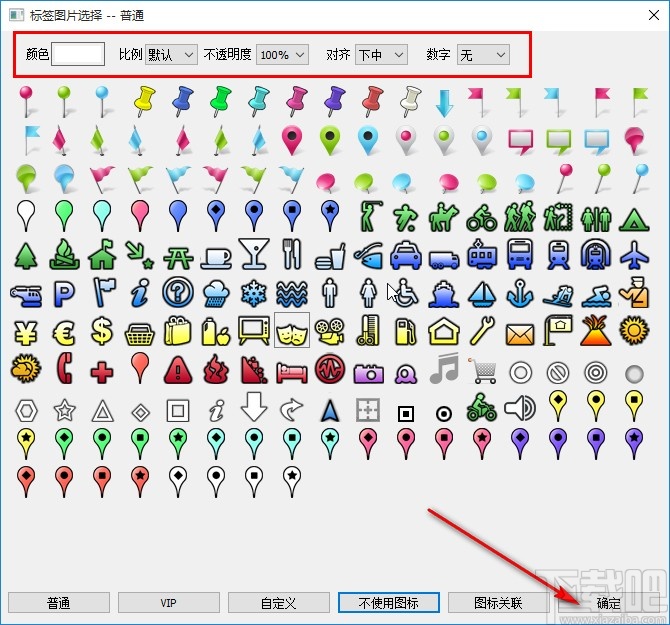Select the wheelchair accessibility icon
670x625 pixels.
click(406, 293)
